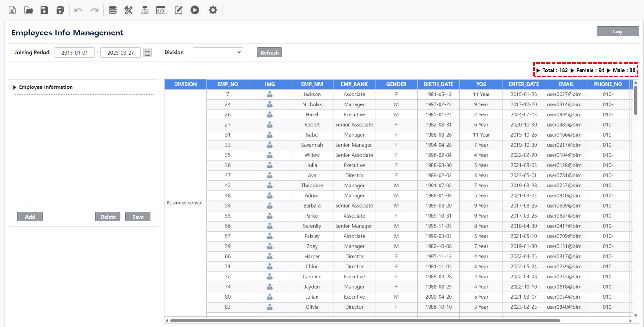Sort by the DIVISION column header
The width and height of the screenshot is (644, 327).
tap(185, 84)
